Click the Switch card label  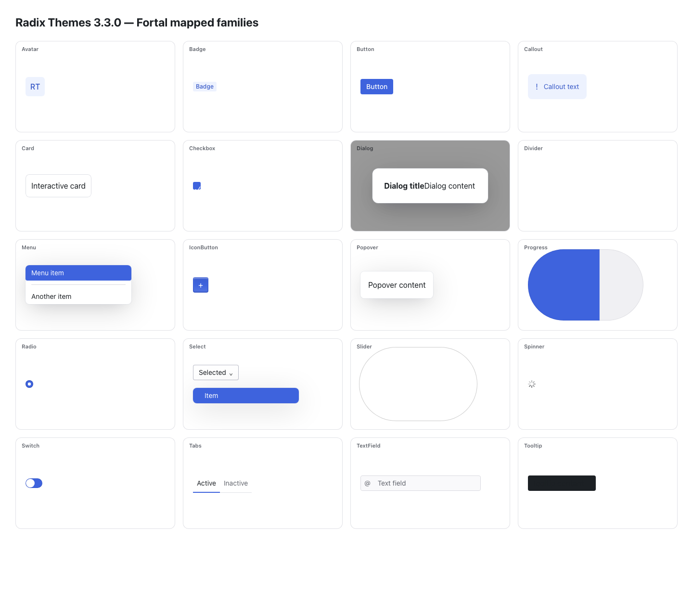[x=30, y=446]
